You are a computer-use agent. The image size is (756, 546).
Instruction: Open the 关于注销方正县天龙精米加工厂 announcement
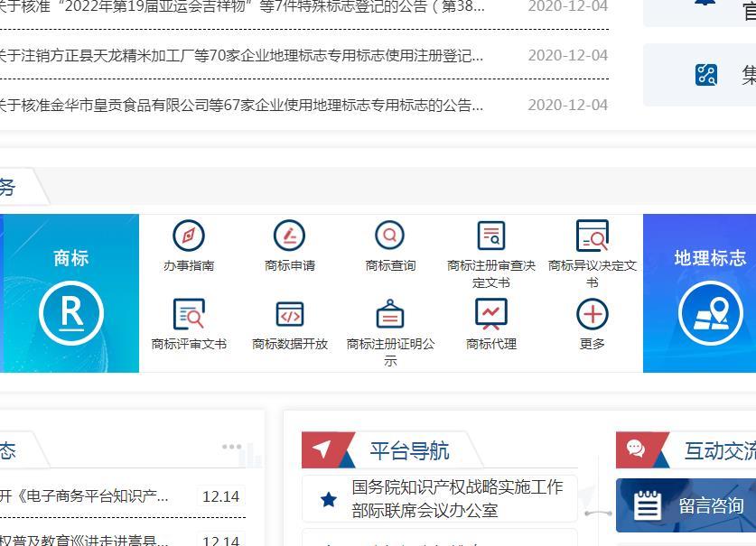pos(242,55)
